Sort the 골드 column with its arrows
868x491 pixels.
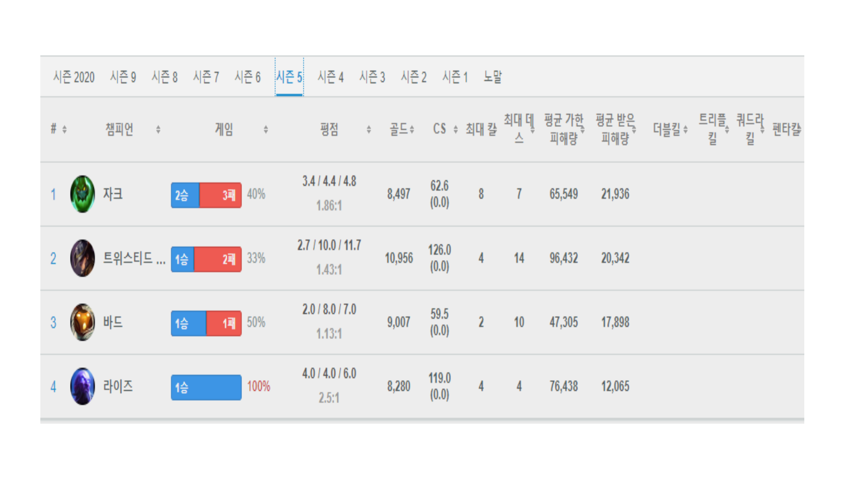click(x=412, y=130)
